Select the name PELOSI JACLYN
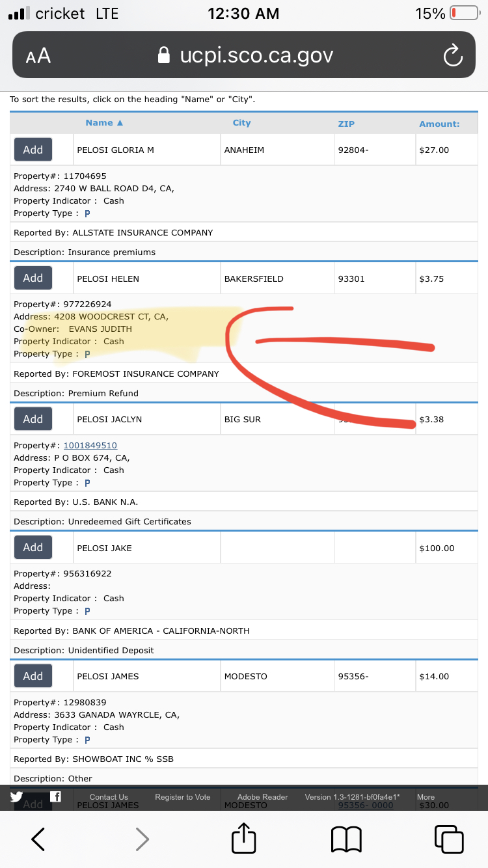The image size is (488, 868). pyautogui.click(x=109, y=420)
